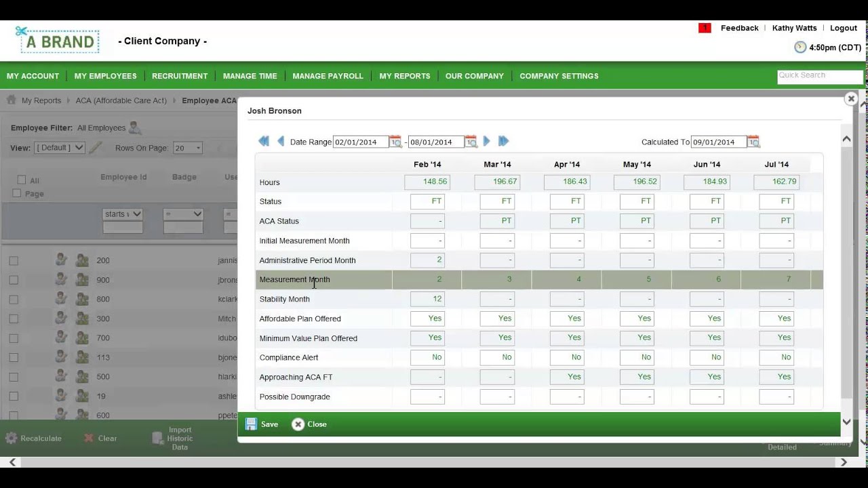This screenshot has height=488, width=868.
Task: Click Feb '14 Hours field 148.56
Action: point(427,182)
